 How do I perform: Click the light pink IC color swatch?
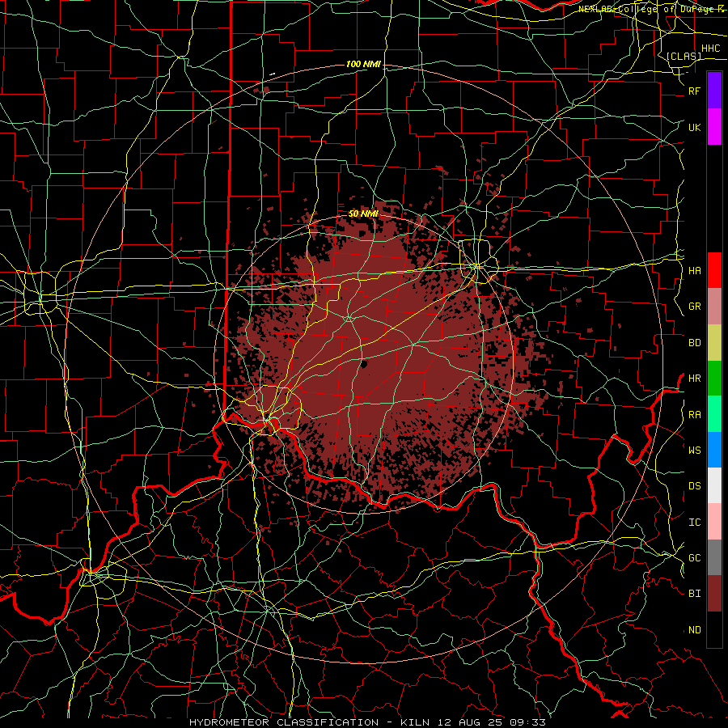(714, 522)
